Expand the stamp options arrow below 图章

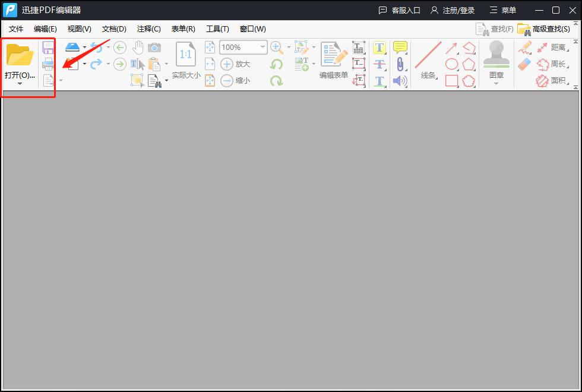click(x=496, y=83)
